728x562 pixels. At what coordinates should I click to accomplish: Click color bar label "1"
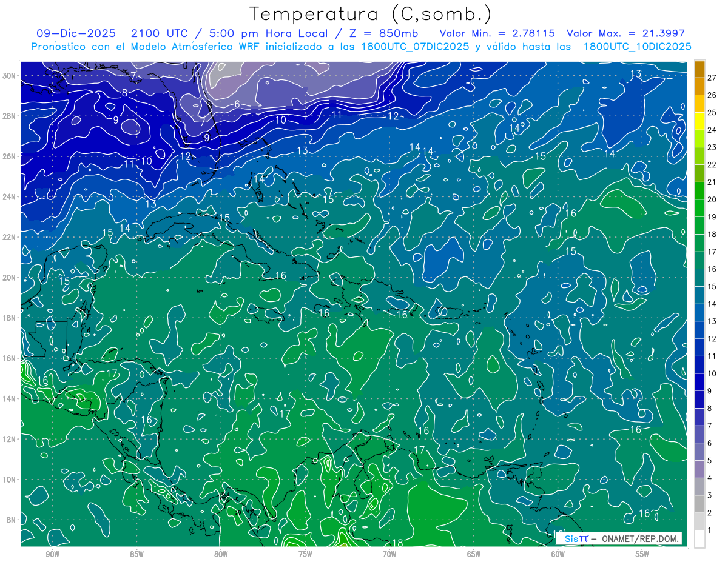(710, 530)
